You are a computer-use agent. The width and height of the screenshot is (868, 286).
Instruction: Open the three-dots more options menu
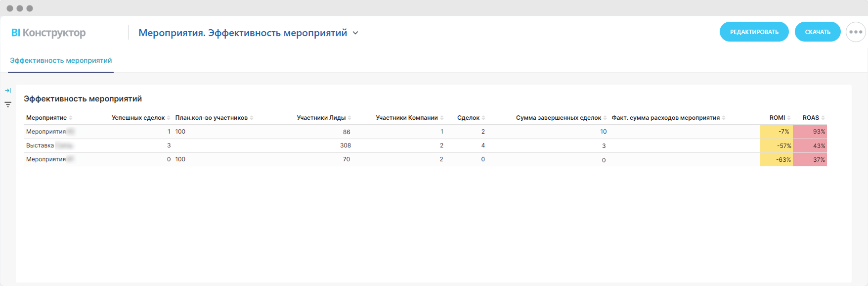coord(855,32)
